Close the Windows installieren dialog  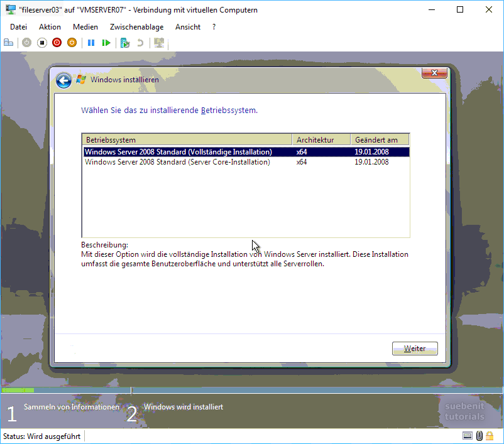[434, 73]
